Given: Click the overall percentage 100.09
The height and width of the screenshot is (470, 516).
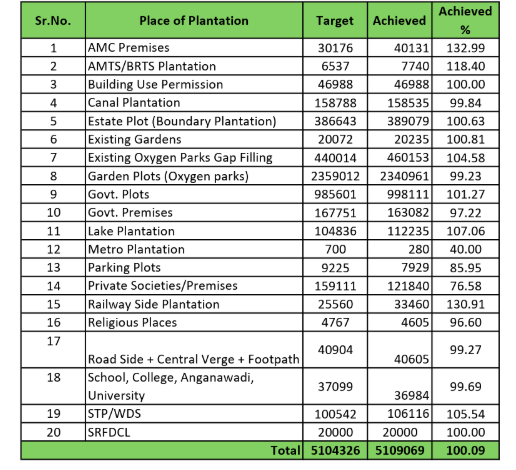Looking at the screenshot, I should (465, 451).
